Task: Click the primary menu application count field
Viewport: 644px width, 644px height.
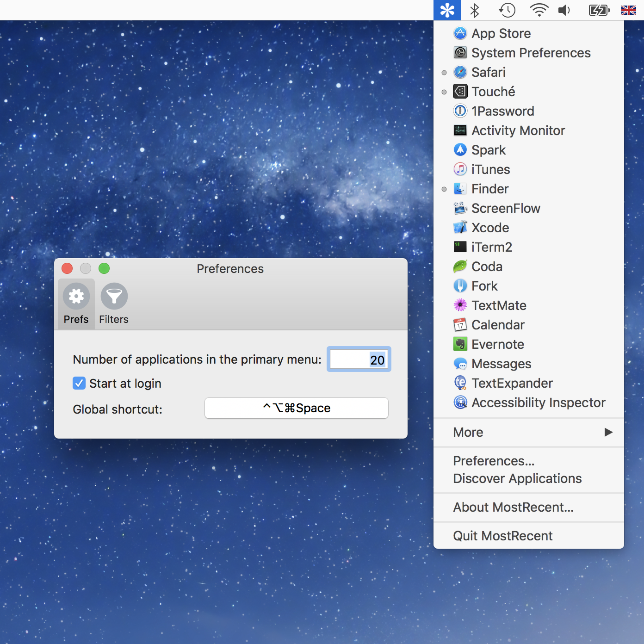Action: tap(359, 359)
